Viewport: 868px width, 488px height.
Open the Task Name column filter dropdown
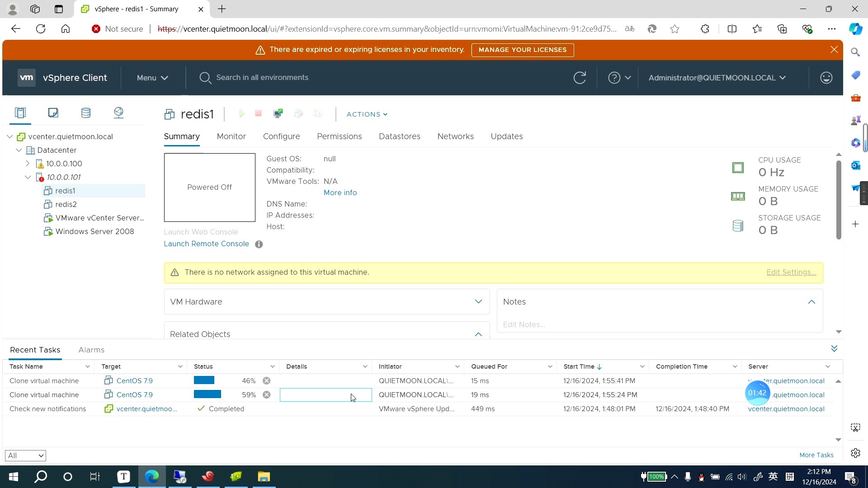pyautogui.click(x=87, y=366)
